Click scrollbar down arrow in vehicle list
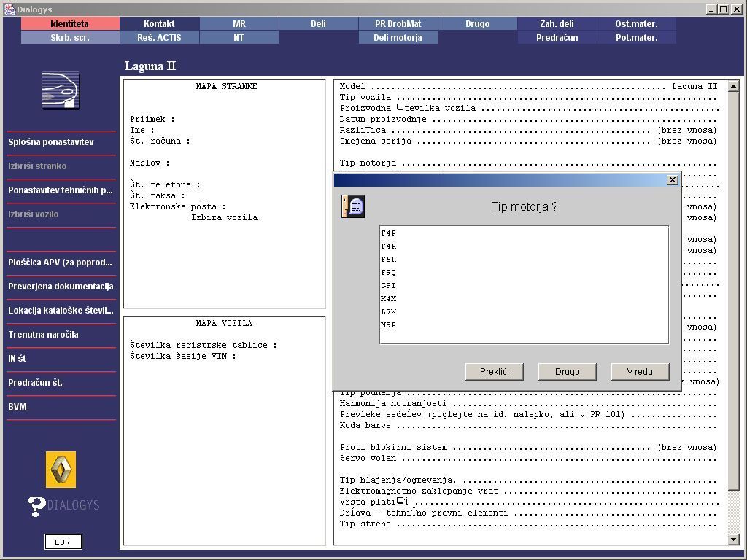 734,539
